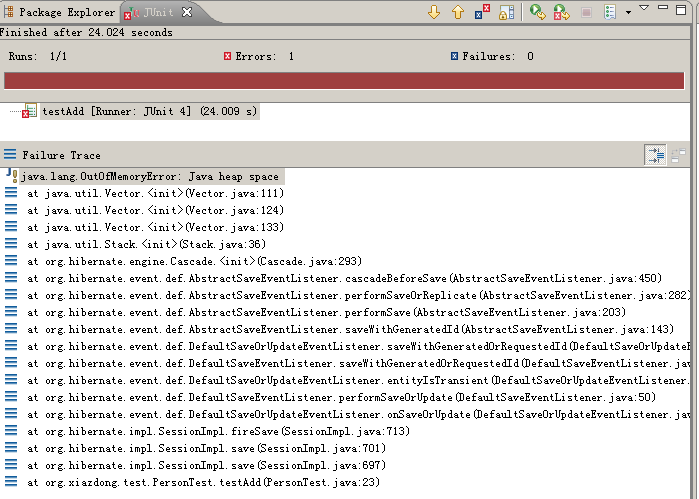
Task: Open test run history dropdown arrow
Action: (628, 12)
